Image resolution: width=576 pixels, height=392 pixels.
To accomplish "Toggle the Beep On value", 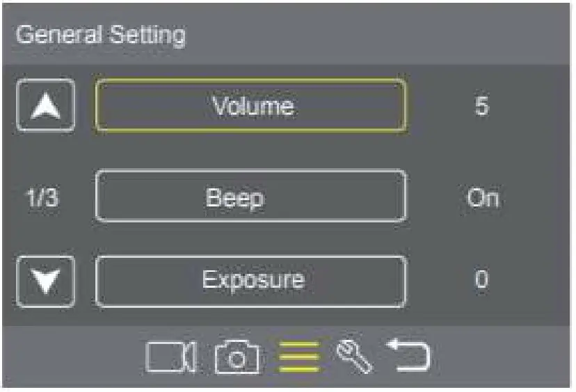I will tap(482, 197).
